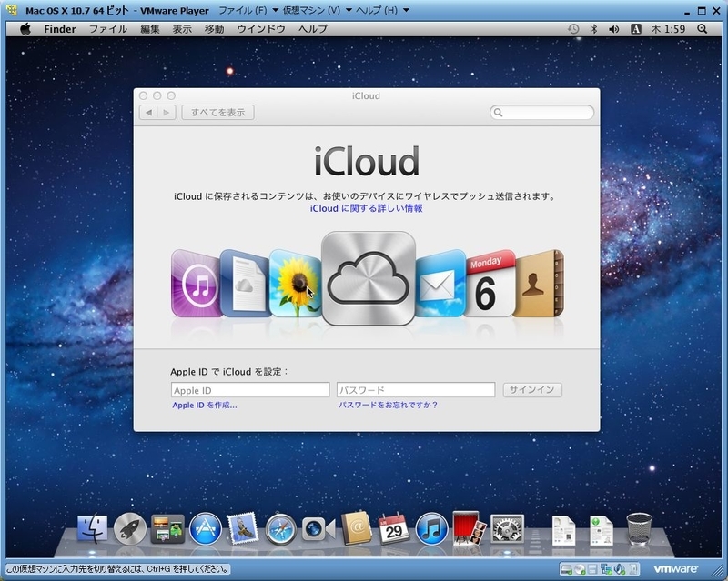Click the Monday 6 calendar tile
The image size is (728, 581).
(x=490, y=284)
